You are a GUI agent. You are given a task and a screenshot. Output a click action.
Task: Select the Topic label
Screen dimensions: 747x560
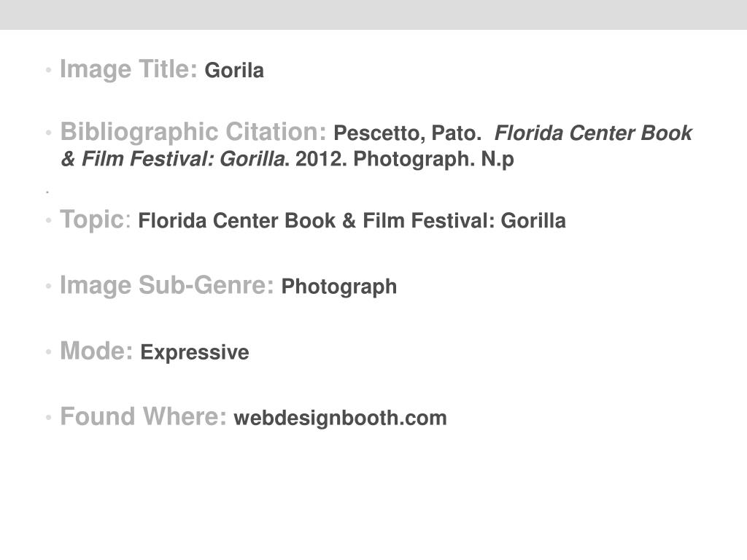96,220
